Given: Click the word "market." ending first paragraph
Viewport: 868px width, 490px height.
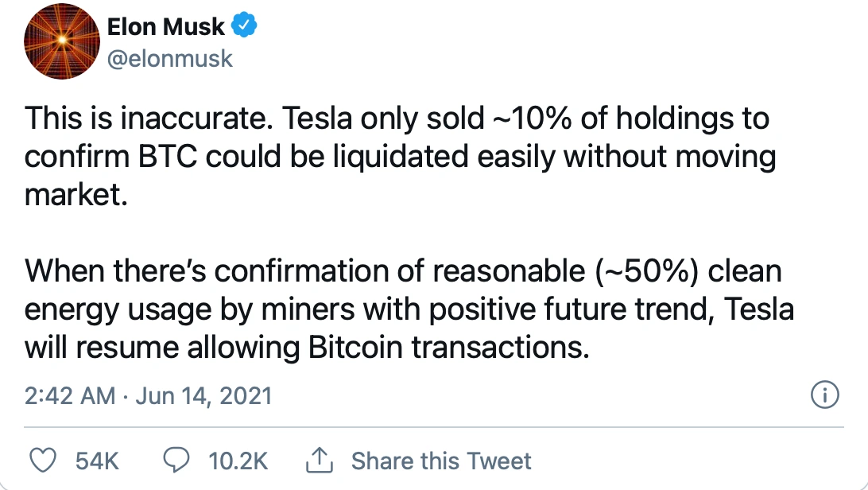Looking at the screenshot, I should pyautogui.click(x=76, y=196).
